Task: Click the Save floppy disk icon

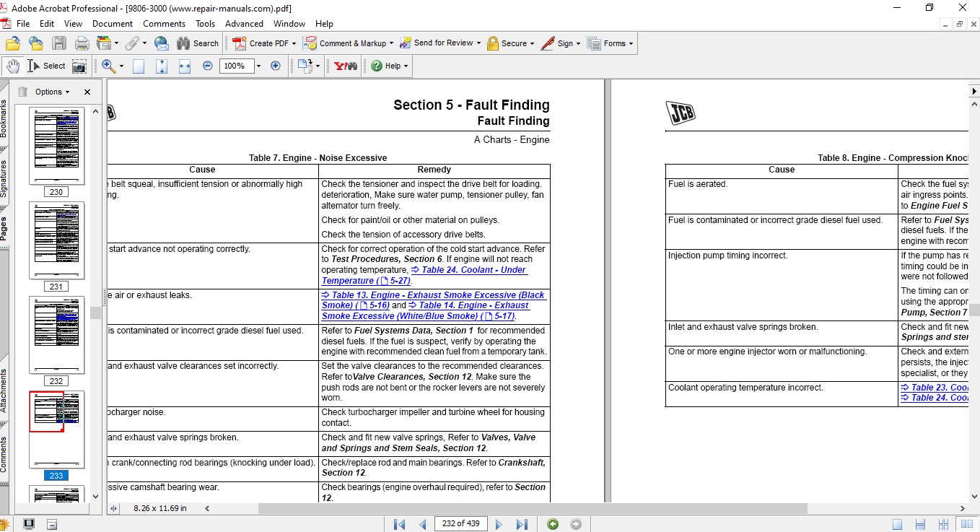Action: click(x=59, y=43)
